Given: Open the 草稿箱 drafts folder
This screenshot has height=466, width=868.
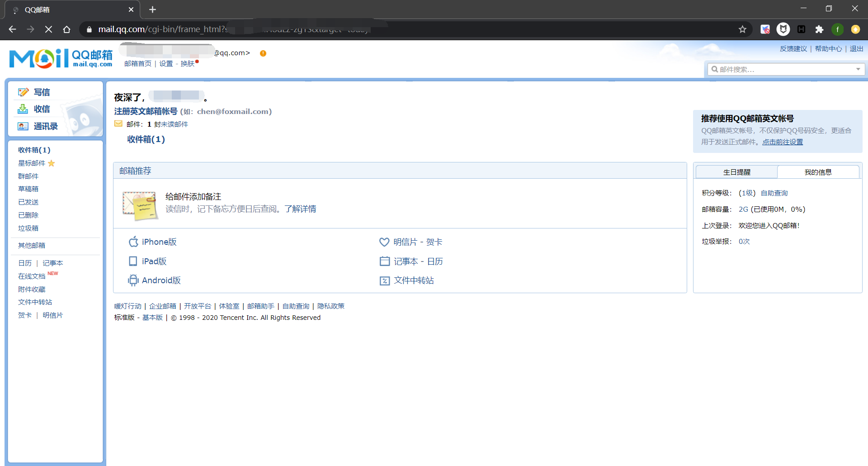Looking at the screenshot, I should click(28, 189).
